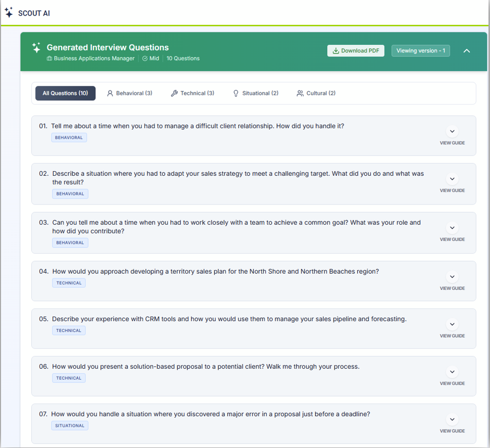Click the Situational tag on question 07
Screen dimensions: 490x448
tap(70, 426)
